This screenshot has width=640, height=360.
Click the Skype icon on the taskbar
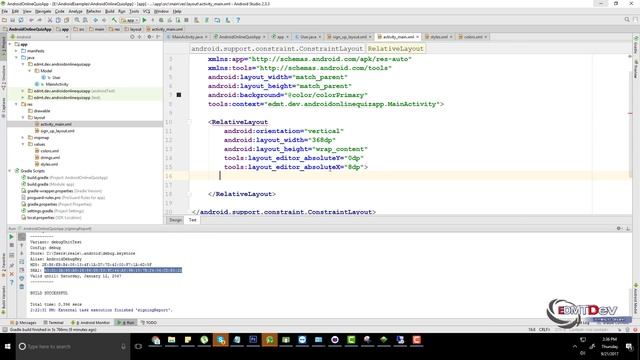pos(221,340)
